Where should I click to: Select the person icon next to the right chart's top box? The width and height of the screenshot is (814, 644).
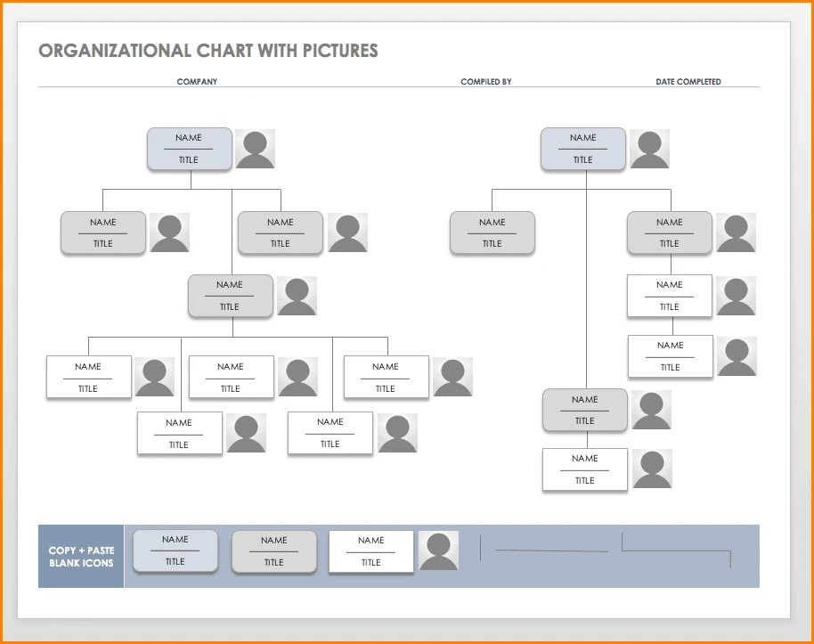tap(650, 148)
